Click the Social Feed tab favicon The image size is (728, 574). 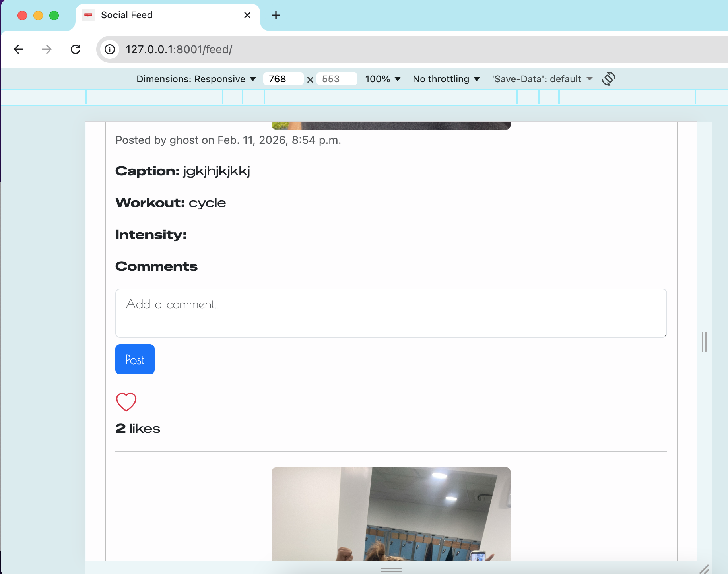88,15
